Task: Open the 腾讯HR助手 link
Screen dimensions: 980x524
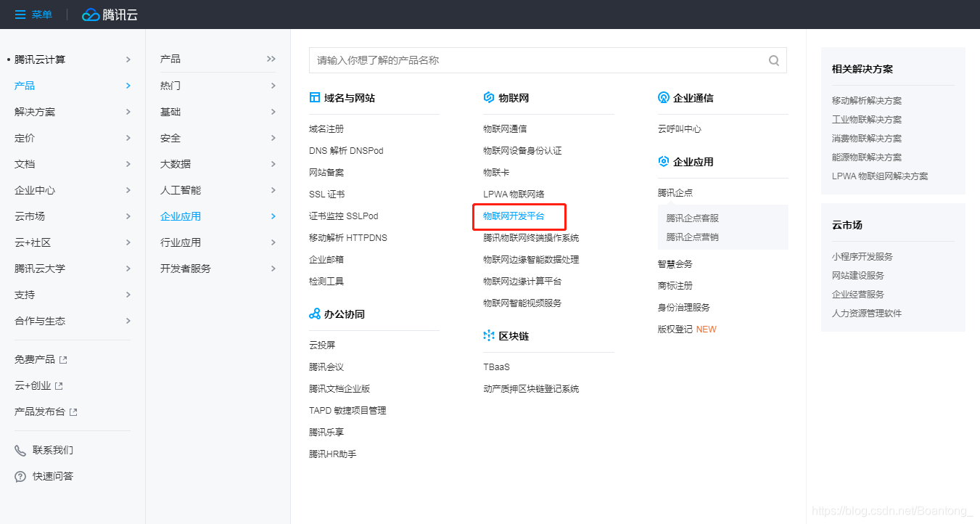Action: click(333, 454)
